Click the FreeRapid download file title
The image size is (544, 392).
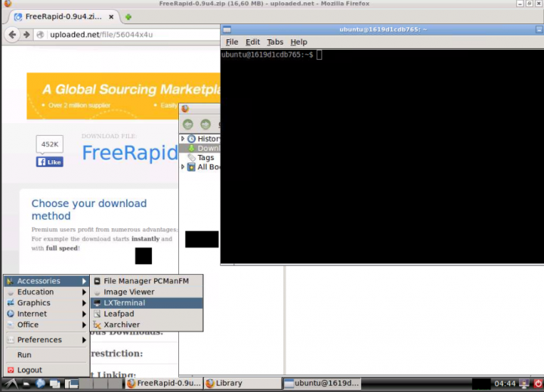click(130, 153)
